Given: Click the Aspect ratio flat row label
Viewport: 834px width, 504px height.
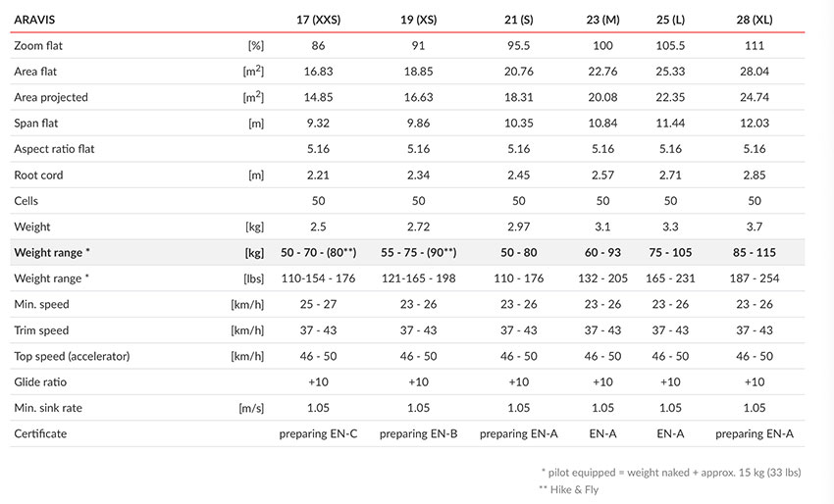Looking at the screenshot, I should coord(54,149).
